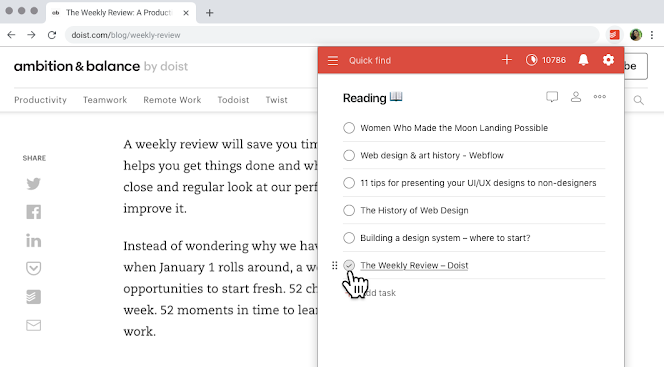The image size is (664, 367).
Task: Open Reading project comments
Action: coord(552,97)
